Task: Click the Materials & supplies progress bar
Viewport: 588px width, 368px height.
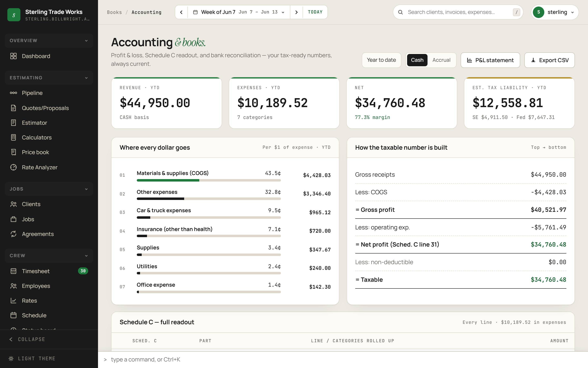Action: click(209, 180)
